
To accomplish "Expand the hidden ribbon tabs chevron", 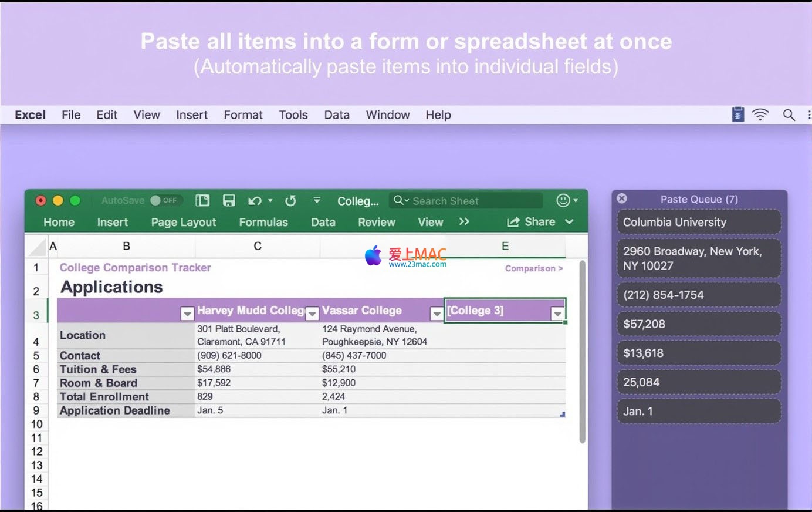I will (x=464, y=222).
